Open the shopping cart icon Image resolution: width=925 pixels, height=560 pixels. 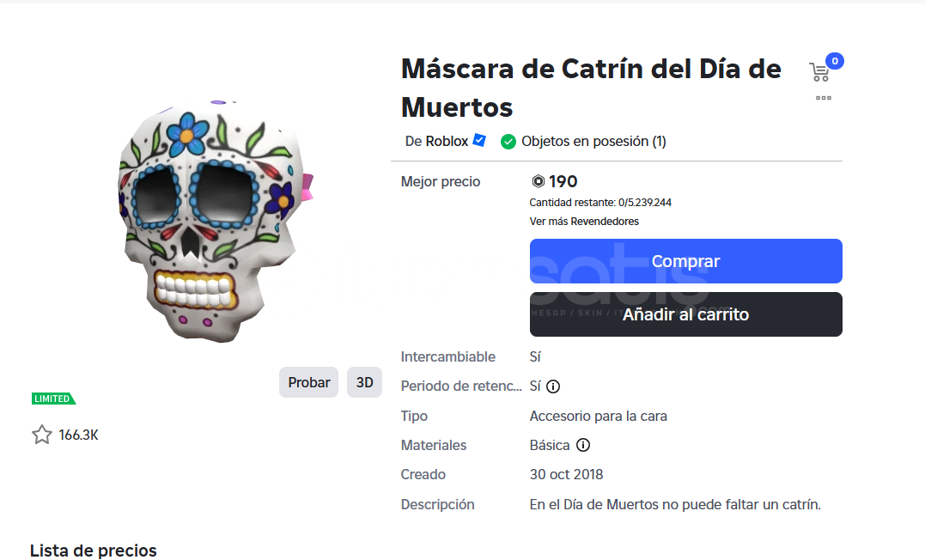point(820,71)
